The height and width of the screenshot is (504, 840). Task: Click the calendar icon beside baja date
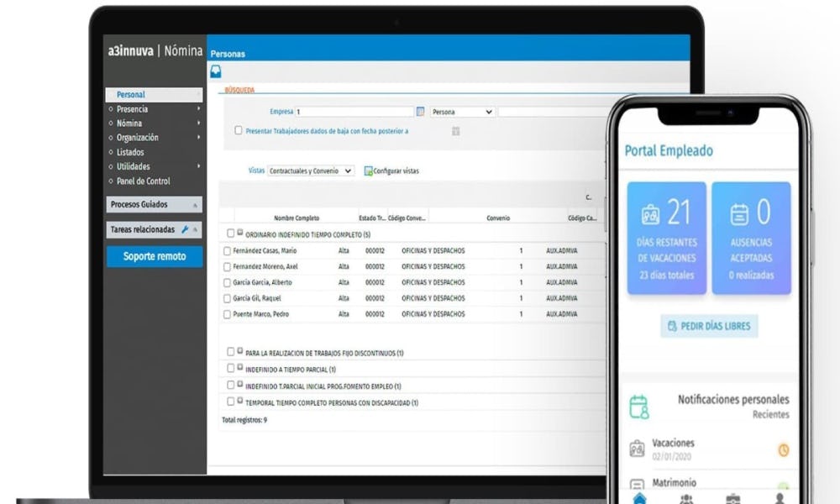pyautogui.click(x=455, y=131)
